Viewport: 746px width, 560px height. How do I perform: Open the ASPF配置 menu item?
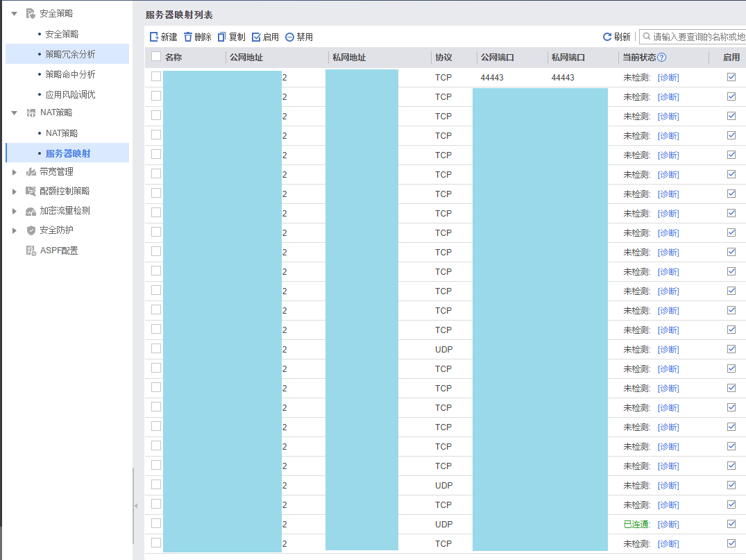(x=58, y=251)
